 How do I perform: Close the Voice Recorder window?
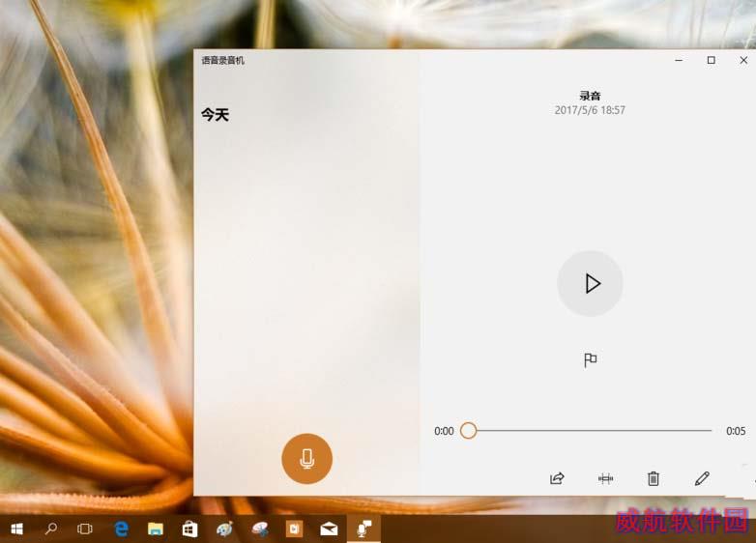(743, 60)
